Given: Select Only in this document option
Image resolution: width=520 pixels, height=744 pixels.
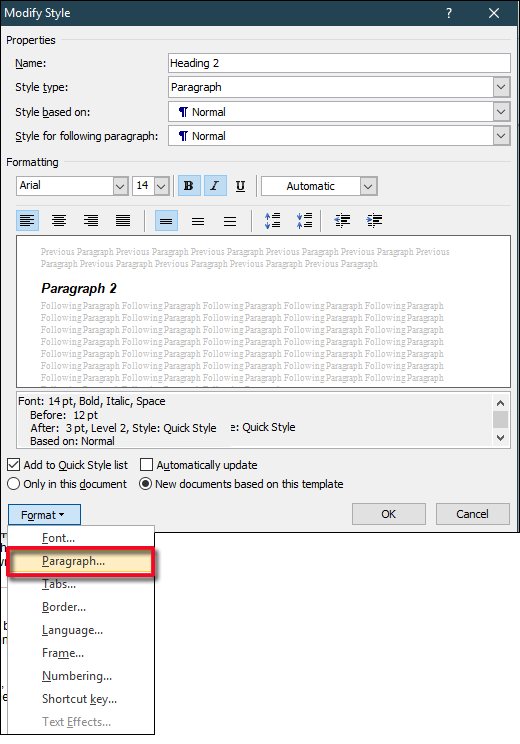Looking at the screenshot, I should coord(14,484).
